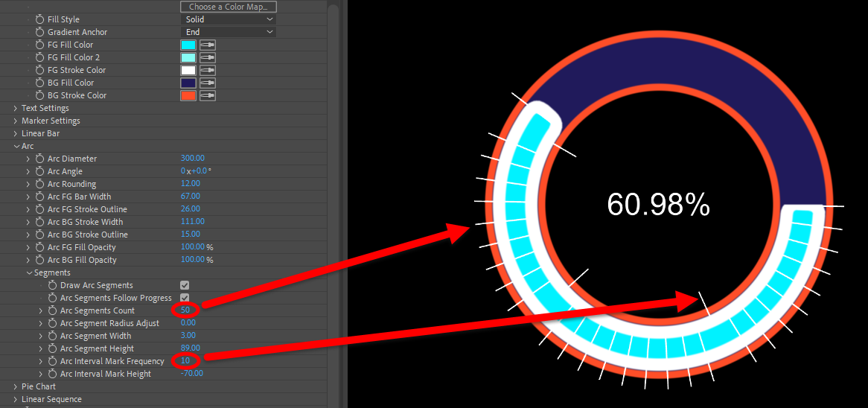868x408 pixels.
Task: Uncheck Draw Arc Segments checkbox
Action: [185, 285]
